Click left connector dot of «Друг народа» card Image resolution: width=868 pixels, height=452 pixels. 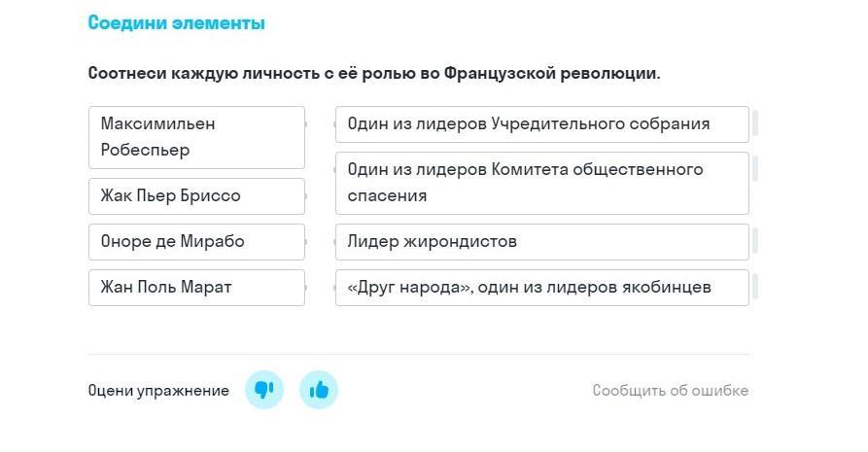(x=335, y=288)
